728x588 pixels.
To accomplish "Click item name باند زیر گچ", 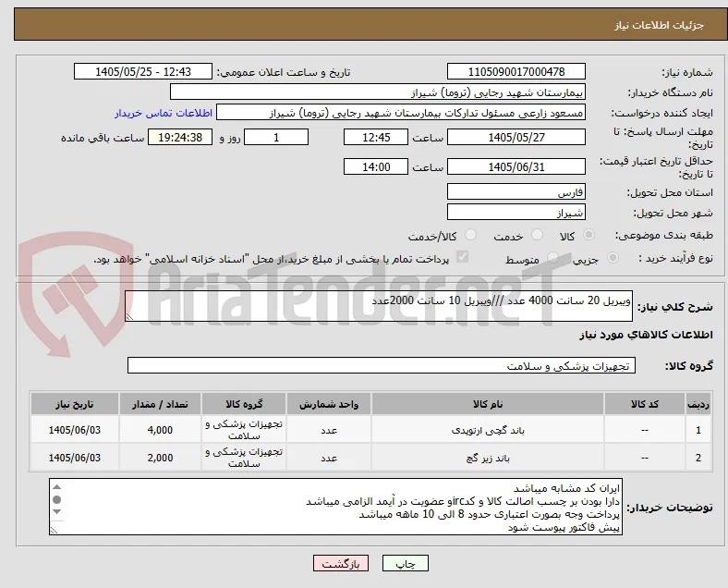I will (488, 458).
